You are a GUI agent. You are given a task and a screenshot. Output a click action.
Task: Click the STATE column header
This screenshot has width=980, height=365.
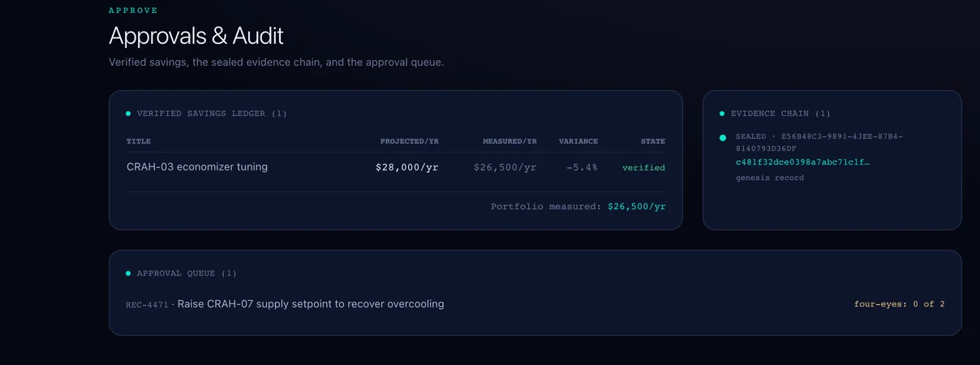[653, 141]
